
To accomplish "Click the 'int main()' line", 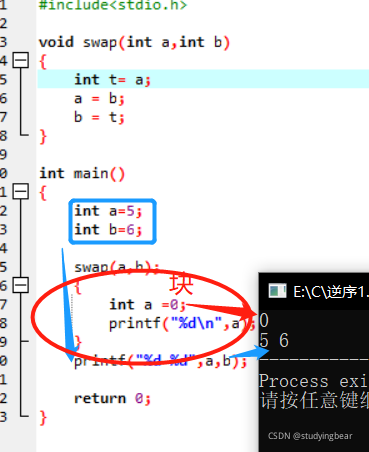I will click(82, 174).
